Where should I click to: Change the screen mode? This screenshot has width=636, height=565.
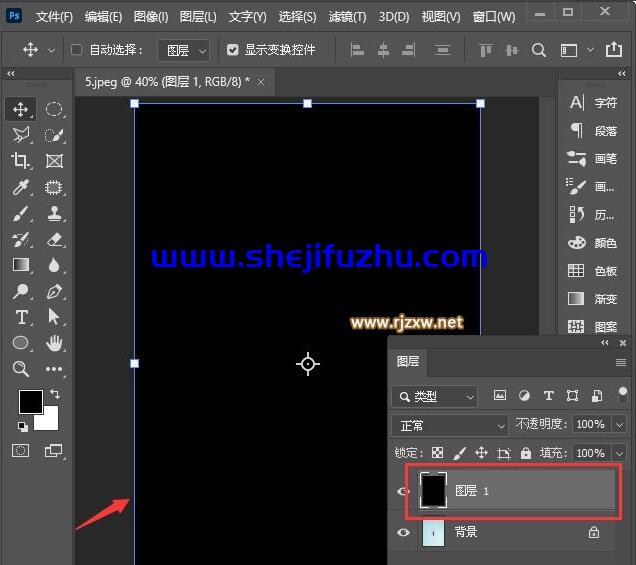[x=53, y=451]
